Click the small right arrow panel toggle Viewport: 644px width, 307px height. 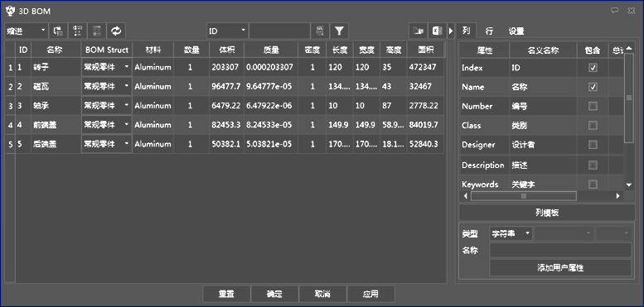(x=451, y=31)
